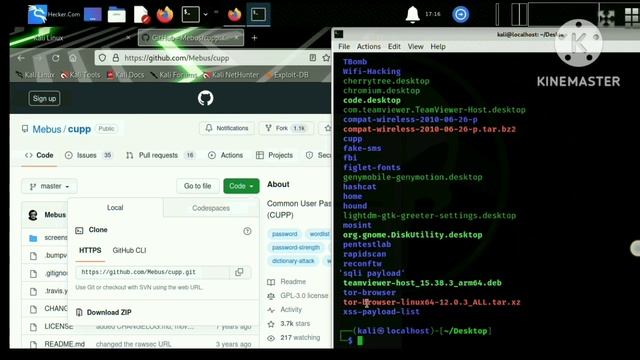640x360 pixels.
Task: Copy the clone URL to clipboard
Action: (x=239, y=272)
